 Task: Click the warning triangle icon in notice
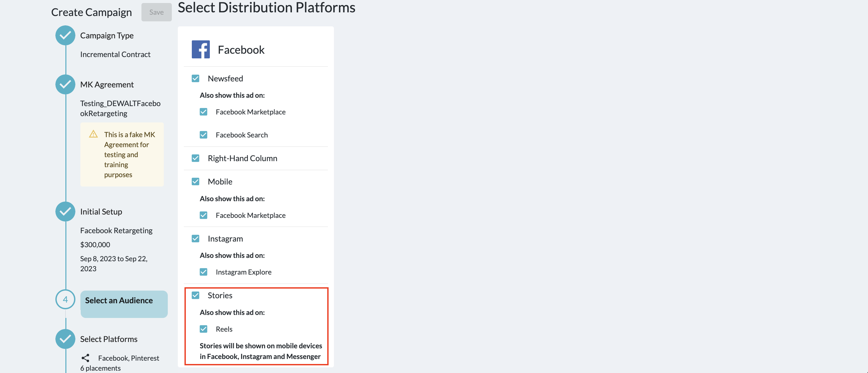[93, 134]
